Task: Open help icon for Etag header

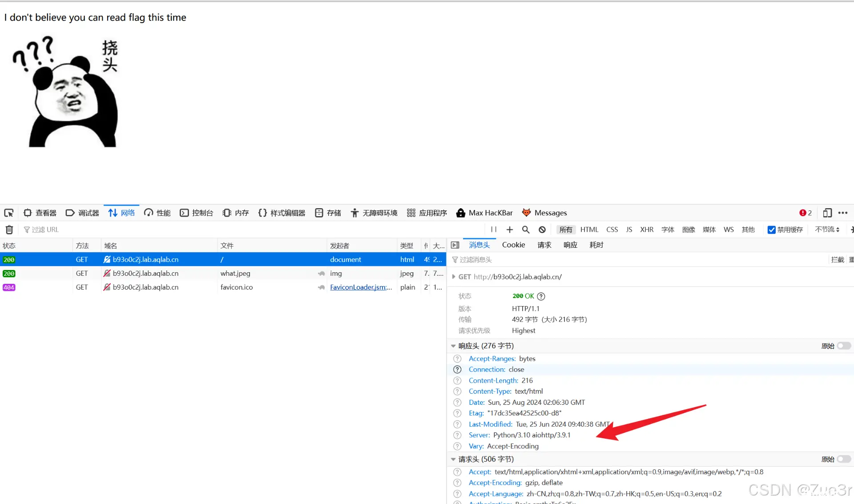Action: [x=457, y=413]
